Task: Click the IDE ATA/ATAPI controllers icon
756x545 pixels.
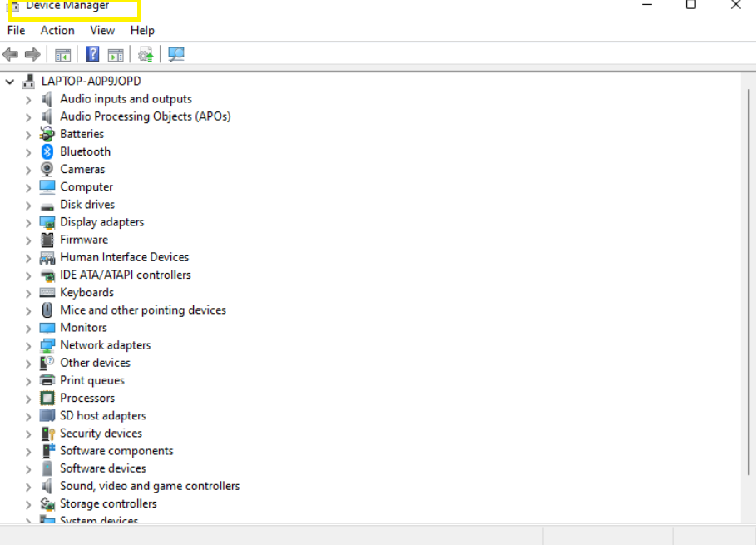Action: click(x=47, y=275)
